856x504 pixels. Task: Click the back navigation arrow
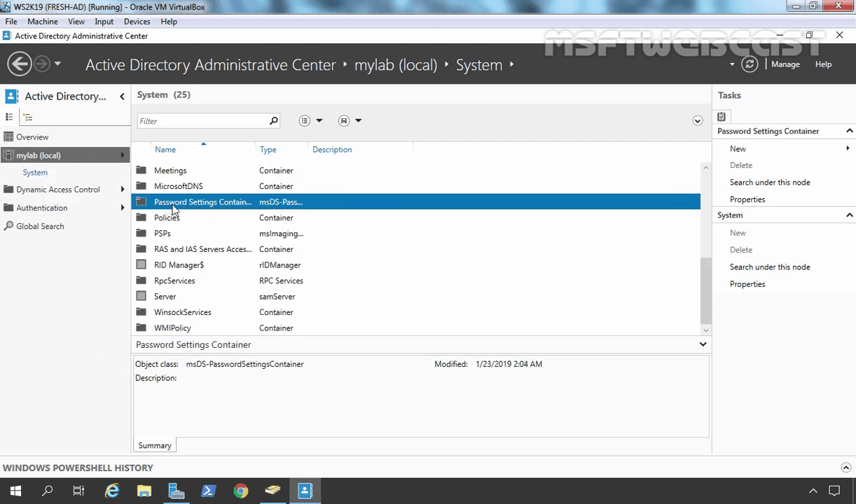tap(20, 64)
